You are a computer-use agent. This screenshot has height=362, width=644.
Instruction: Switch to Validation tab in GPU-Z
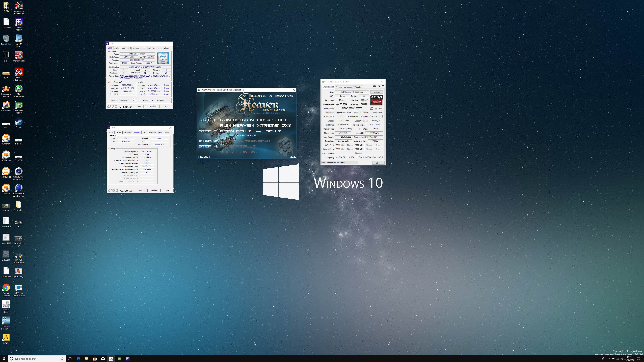(358, 87)
